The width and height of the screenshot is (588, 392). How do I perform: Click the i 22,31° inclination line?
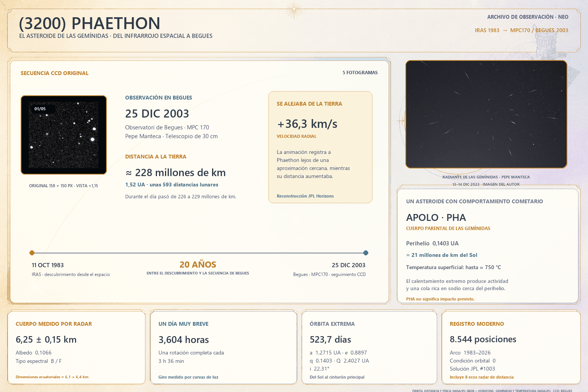(x=320, y=369)
